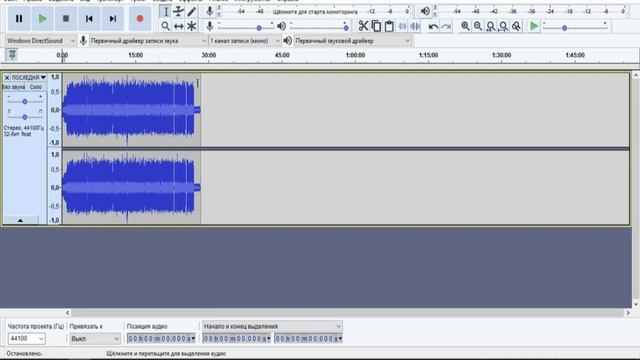
Task: Click the upper channel waveform
Action: point(131,109)
